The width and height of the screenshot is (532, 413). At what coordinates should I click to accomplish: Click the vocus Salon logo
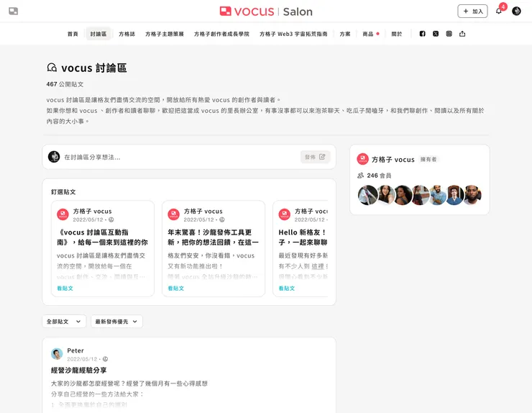266,12
